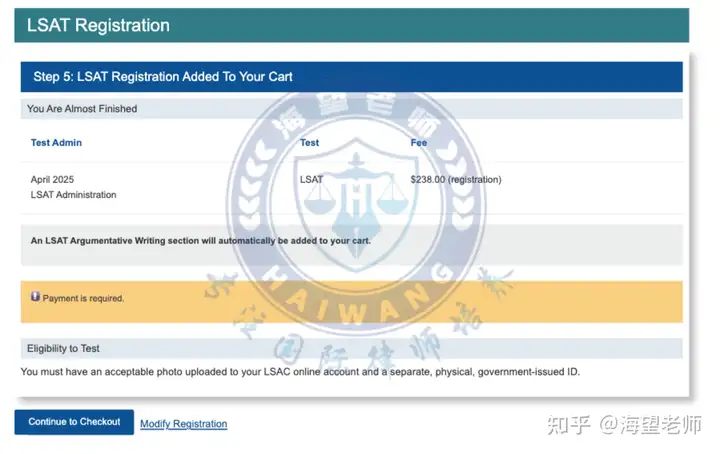Click the LSAT value in Test column
The width and height of the screenshot is (720, 454).
[x=311, y=179]
